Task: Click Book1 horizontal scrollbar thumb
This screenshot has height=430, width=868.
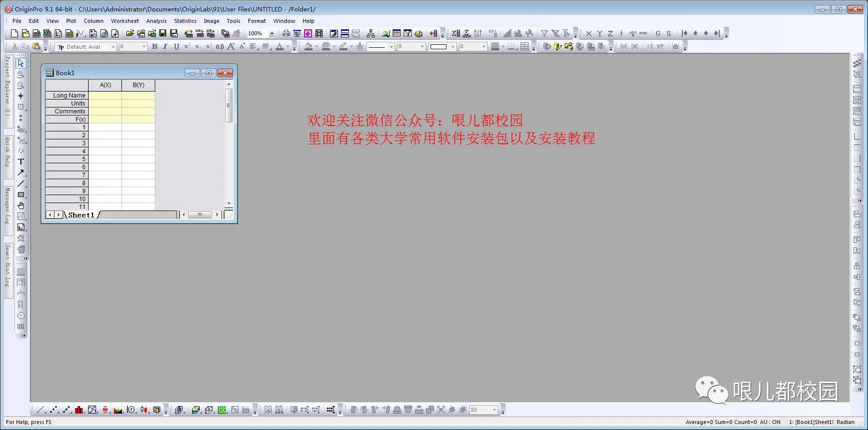Action: [x=200, y=215]
